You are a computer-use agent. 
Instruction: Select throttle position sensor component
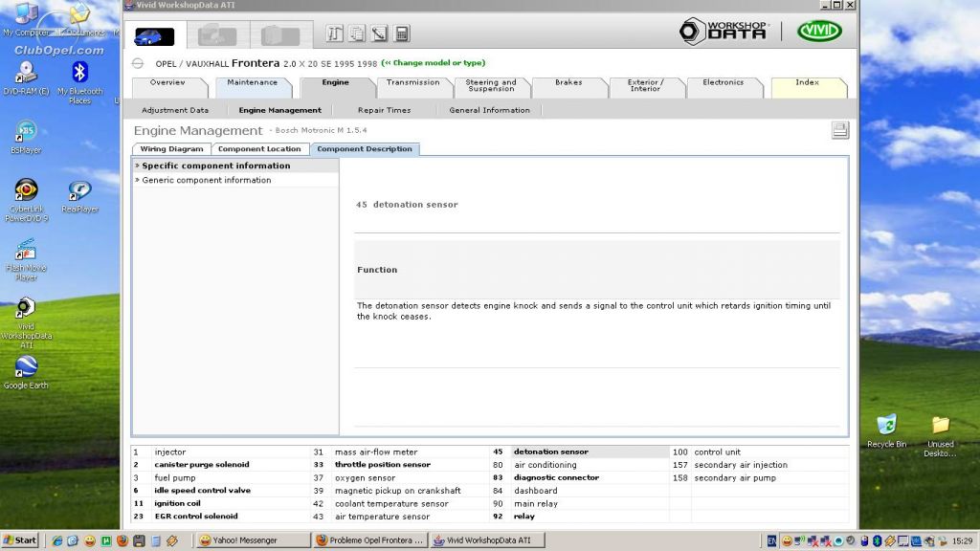383,465
